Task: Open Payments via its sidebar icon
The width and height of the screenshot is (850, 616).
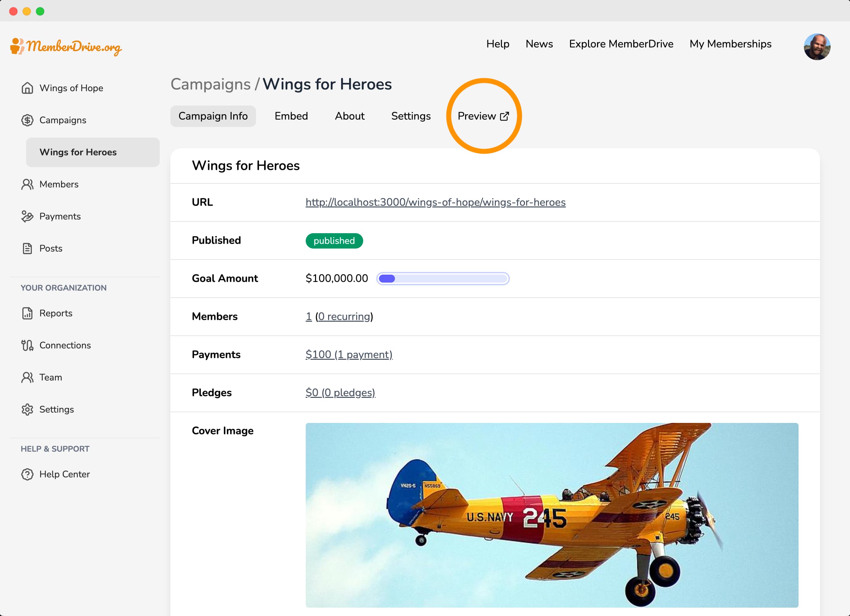Action: pyautogui.click(x=27, y=216)
